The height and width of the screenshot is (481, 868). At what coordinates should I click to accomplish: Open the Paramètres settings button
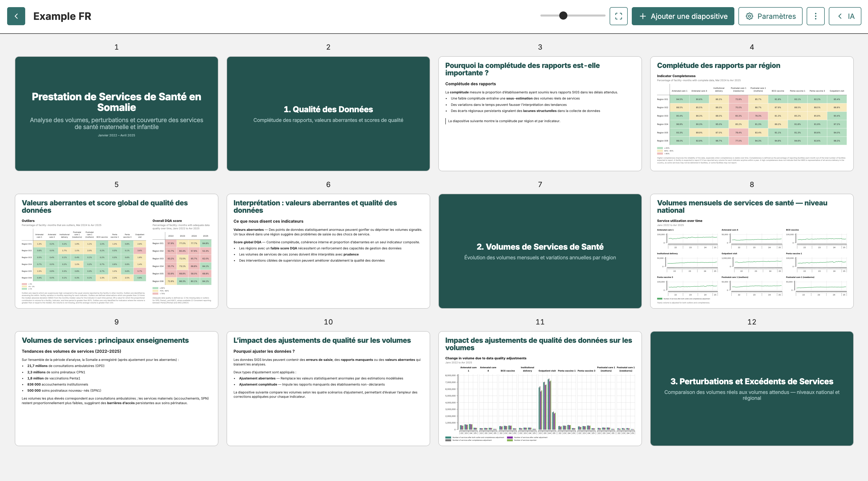(770, 16)
